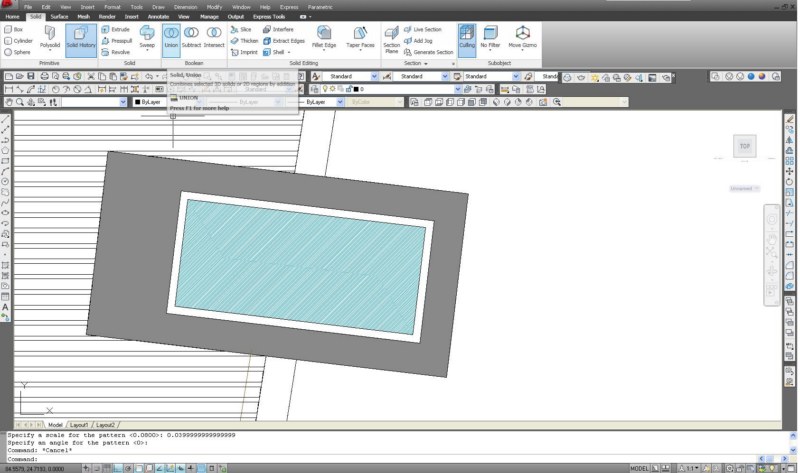
Task: Click the command window scrollbar down arrow
Action: point(793,450)
